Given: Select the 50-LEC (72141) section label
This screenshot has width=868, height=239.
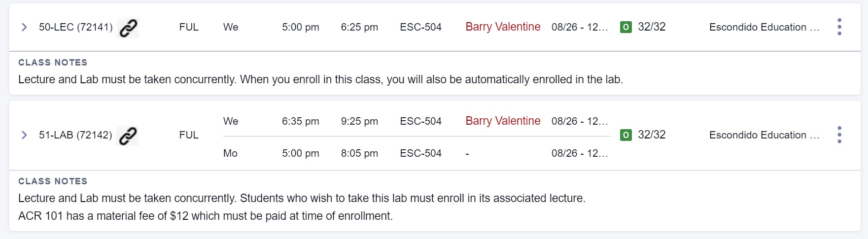Looking at the screenshot, I should (x=75, y=27).
